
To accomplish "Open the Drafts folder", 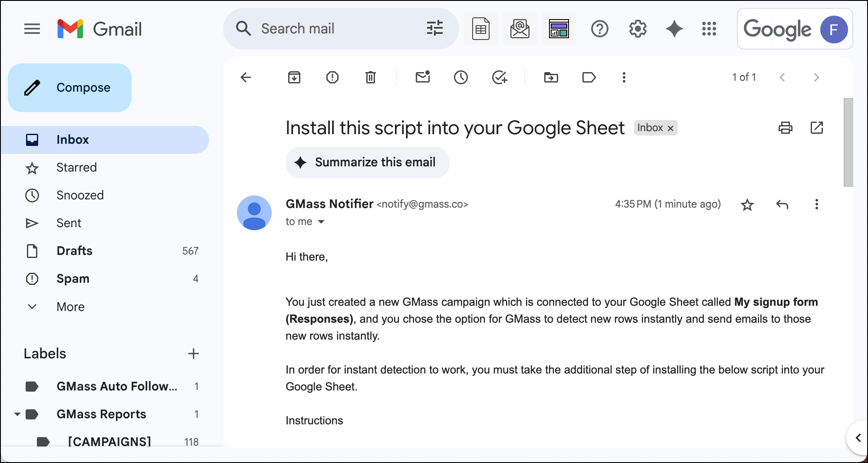I will click(x=75, y=251).
